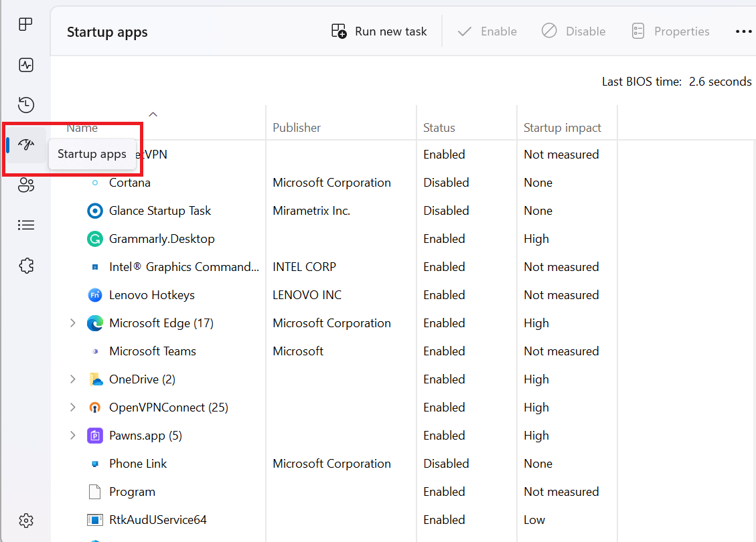The width and height of the screenshot is (756, 542).
Task: Expand the OneDrive (2) group
Action: coord(73,379)
